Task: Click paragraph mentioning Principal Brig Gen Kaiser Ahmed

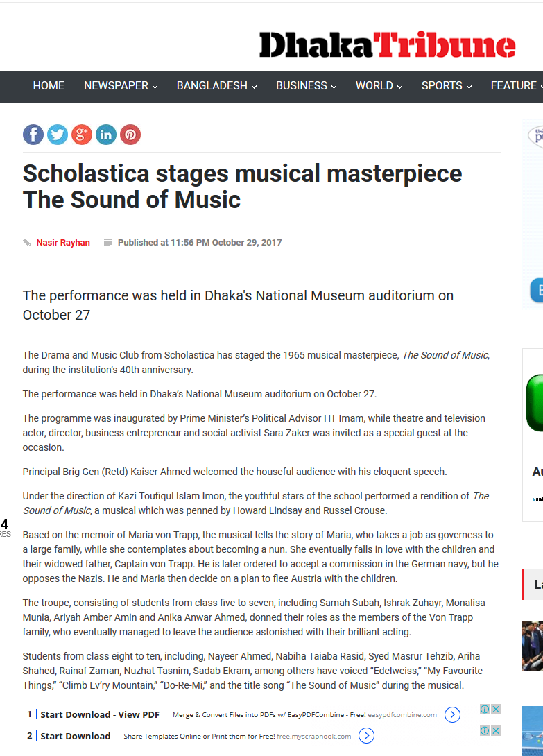Action: 235,472
